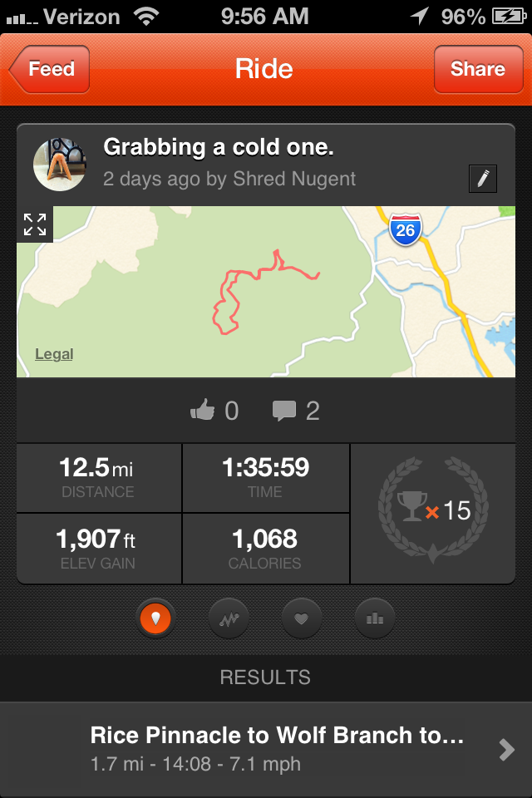The image size is (532, 798).
Task: Tap the Interstate 26 highway marker
Action: [406, 229]
